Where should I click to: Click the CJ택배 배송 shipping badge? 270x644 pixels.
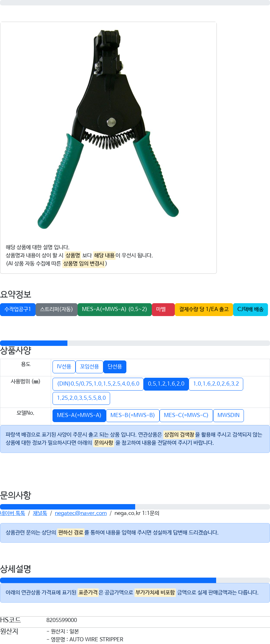[250, 309]
